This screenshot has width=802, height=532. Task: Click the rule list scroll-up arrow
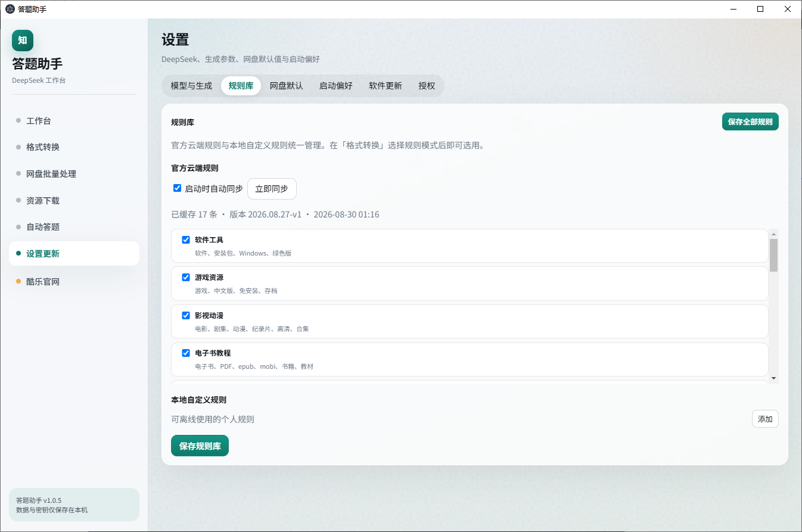coord(773,233)
